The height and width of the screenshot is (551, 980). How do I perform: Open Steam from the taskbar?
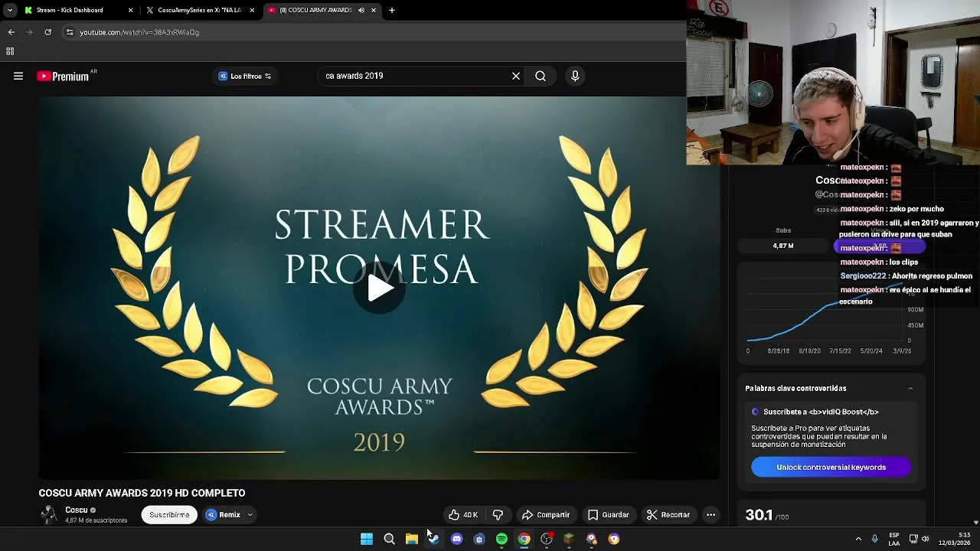click(434, 539)
